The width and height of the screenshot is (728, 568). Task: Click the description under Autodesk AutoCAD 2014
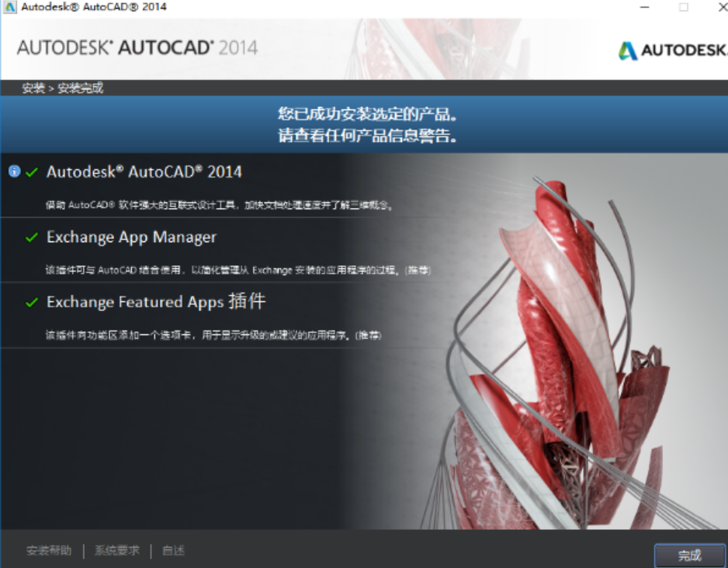[x=219, y=205]
